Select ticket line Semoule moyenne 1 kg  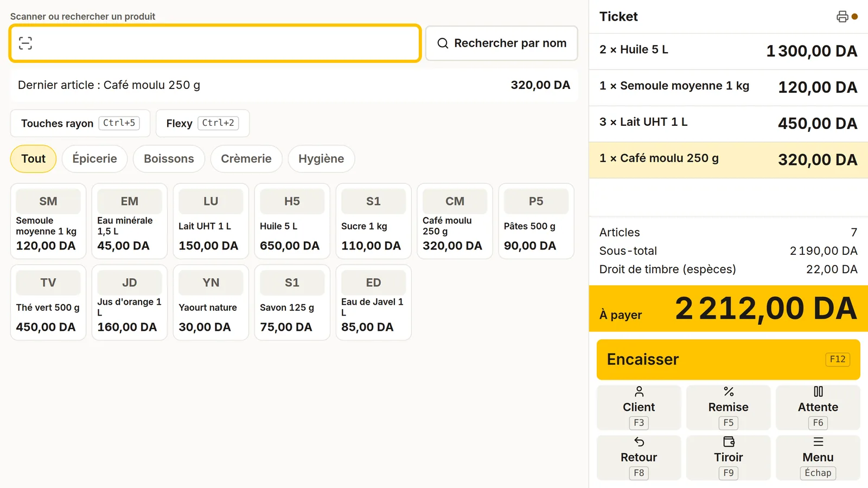click(729, 87)
